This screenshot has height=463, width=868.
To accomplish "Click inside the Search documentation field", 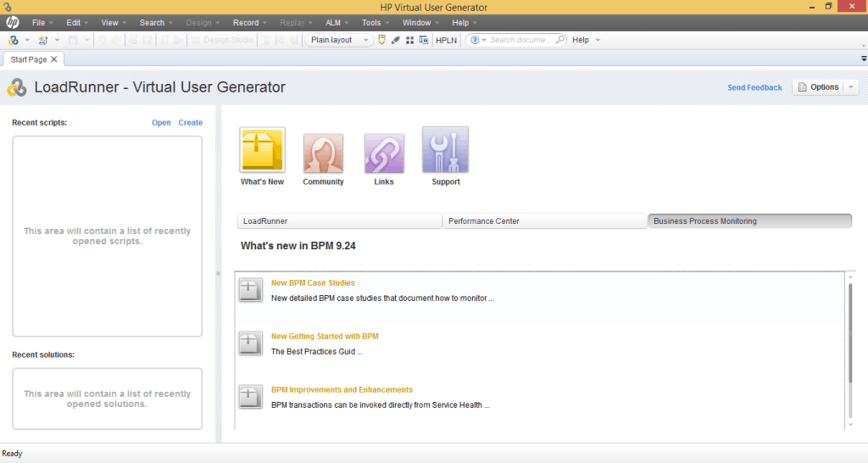I will pos(520,40).
